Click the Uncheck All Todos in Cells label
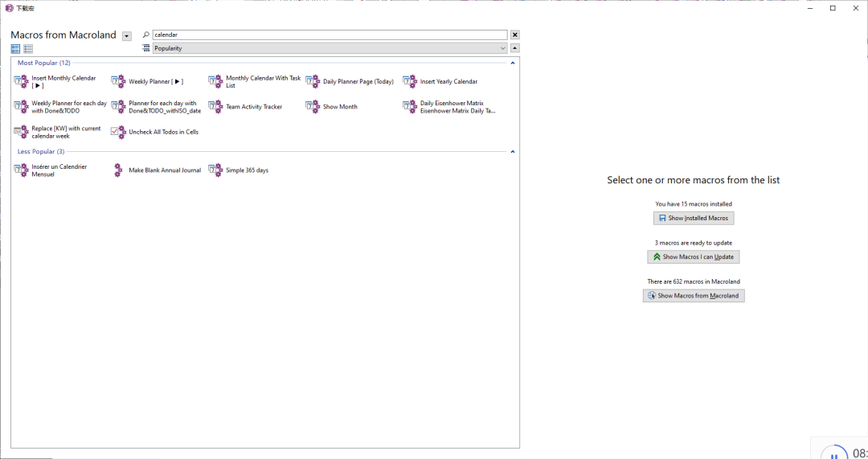Viewport: 868px width, 459px height. [164, 133]
